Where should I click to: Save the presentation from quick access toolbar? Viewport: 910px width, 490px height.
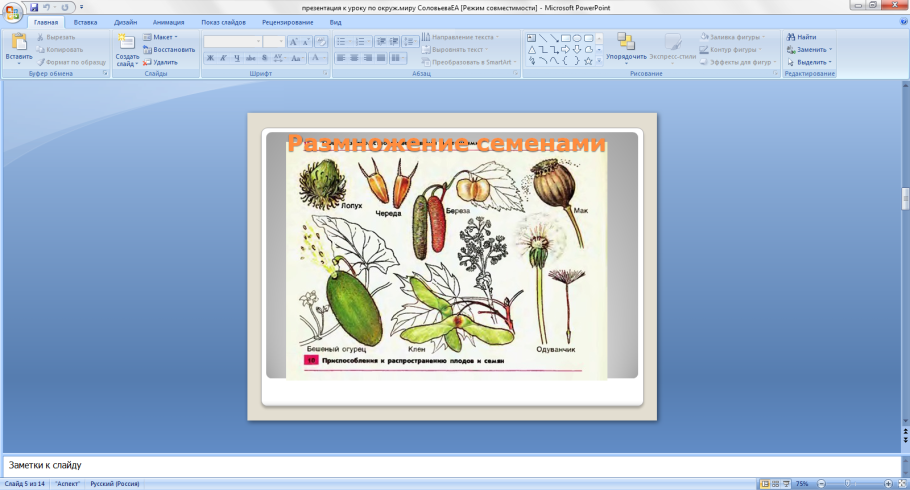34,7
